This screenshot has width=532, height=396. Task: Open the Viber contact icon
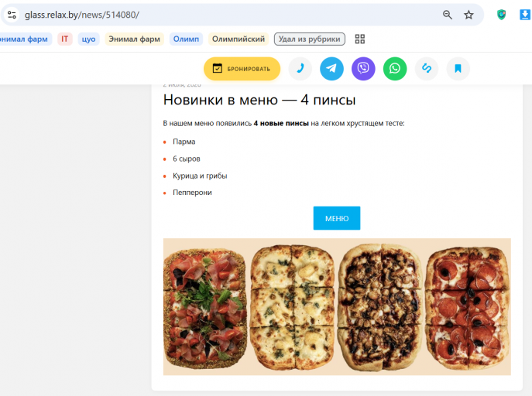[x=363, y=69]
